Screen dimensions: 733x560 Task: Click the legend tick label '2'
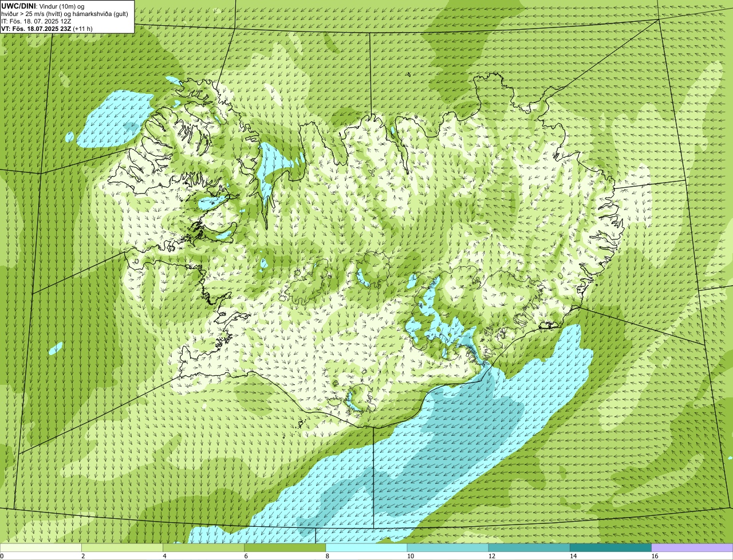point(83,556)
